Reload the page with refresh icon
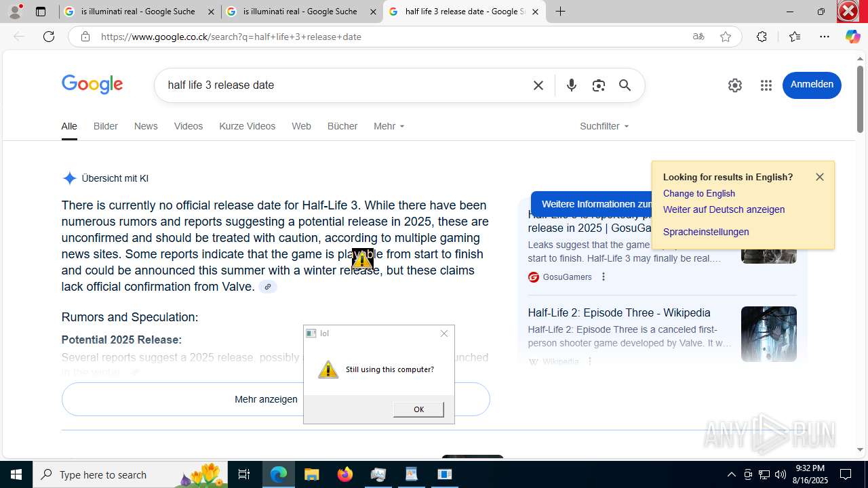The image size is (868, 488). coord(49,37)
